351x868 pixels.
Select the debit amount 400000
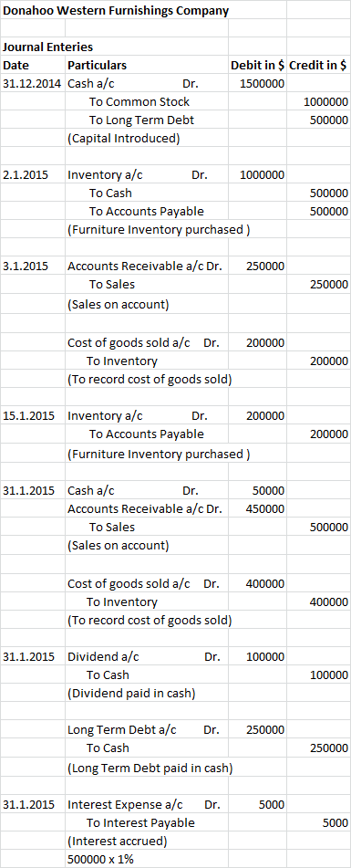[265, 584]
